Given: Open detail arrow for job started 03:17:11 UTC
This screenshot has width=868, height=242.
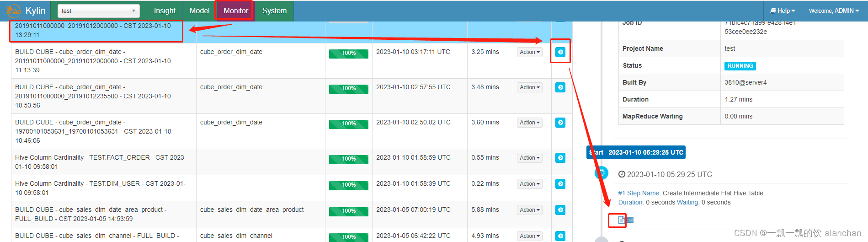Looking at the screenshot, I should (x=560, y=52).
